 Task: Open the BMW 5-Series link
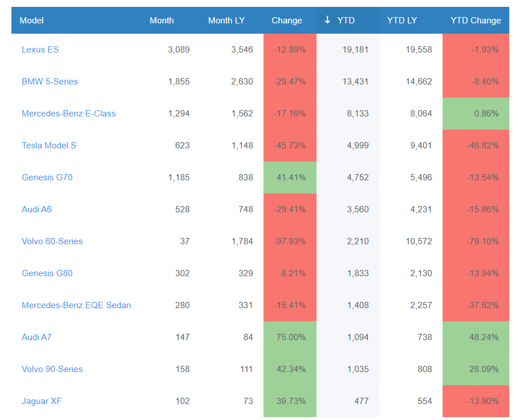tap(50, 82)
